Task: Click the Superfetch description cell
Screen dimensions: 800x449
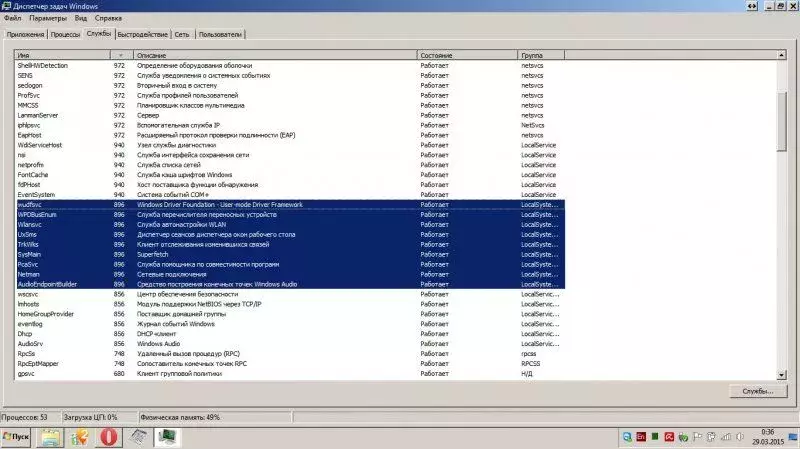Action: tap(153, 255)
